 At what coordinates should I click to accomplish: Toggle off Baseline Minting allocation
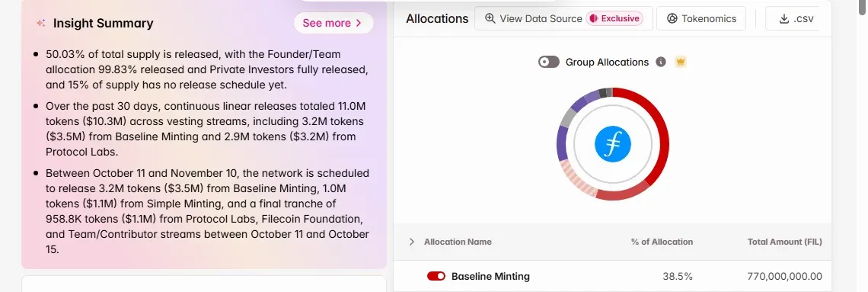point(436,276)
